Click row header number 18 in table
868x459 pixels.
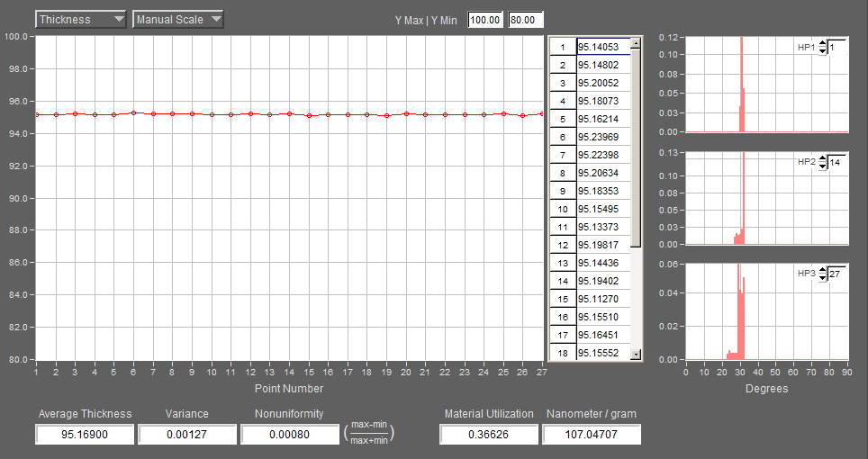pos(563,352)
